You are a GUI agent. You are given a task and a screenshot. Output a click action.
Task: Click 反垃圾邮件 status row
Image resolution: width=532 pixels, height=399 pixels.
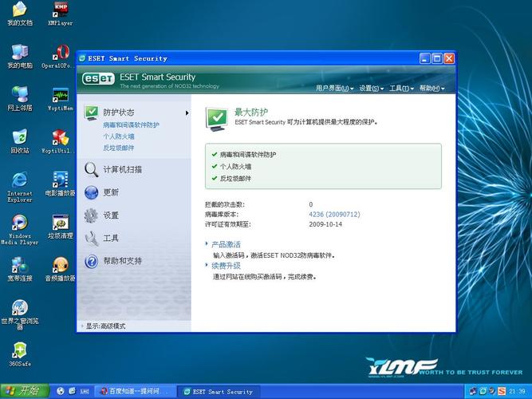(x=232, y=178)
